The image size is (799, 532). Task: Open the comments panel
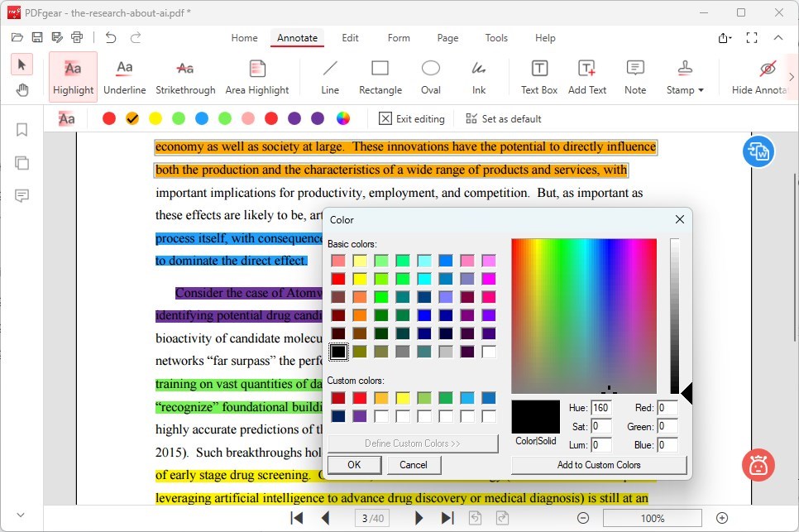tap(22, 195)
